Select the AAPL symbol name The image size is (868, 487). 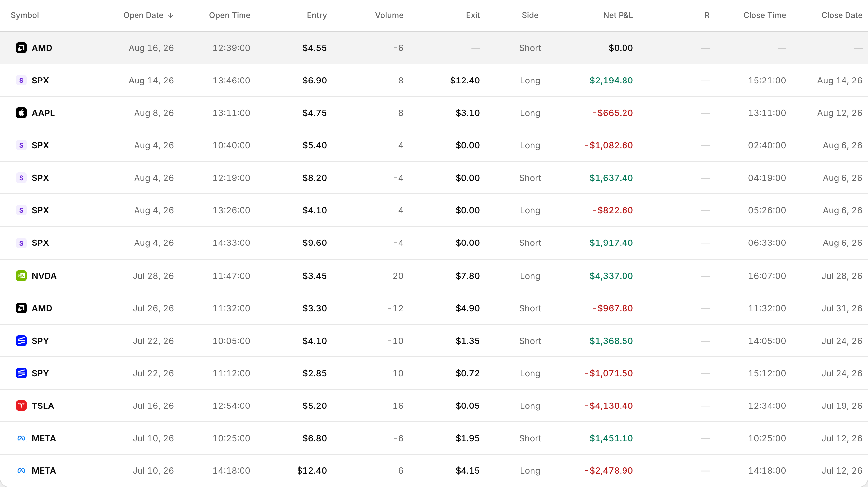(43, 113)
